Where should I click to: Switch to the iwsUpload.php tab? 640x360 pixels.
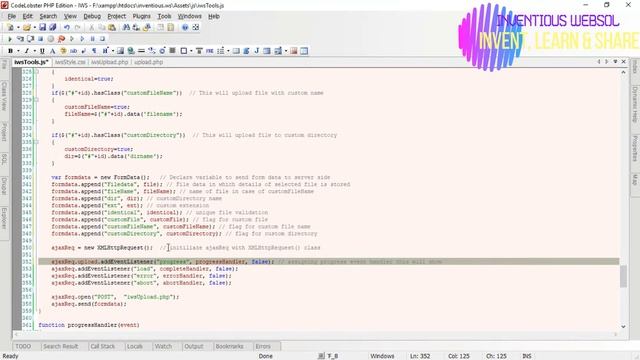pyautogui.click(x=109, y=62)
